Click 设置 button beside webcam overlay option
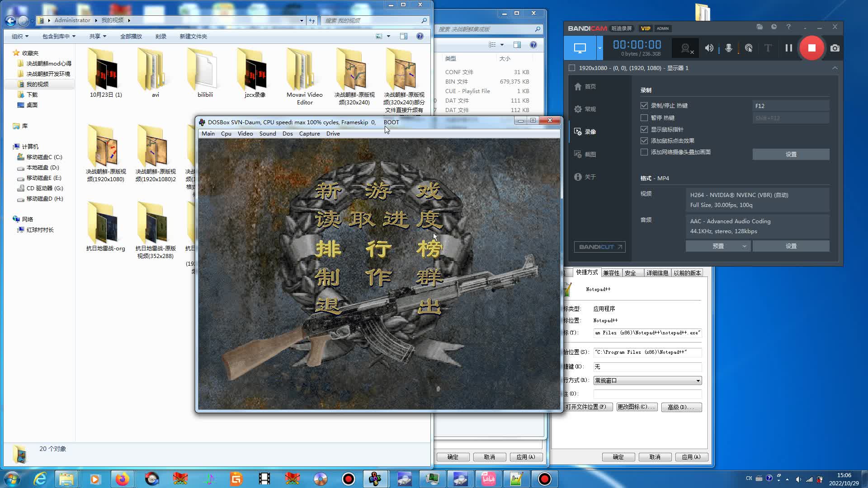The width and height of the screenshot is (868, 488). click(x=791, y=155)
